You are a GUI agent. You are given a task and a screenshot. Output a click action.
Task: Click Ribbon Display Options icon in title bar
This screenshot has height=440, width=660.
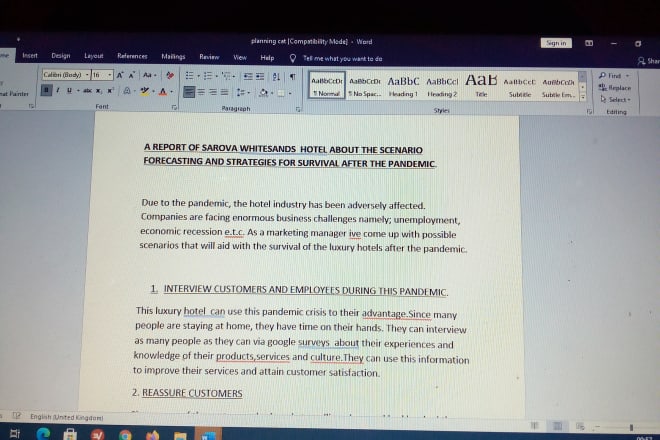tap(589, 43)
